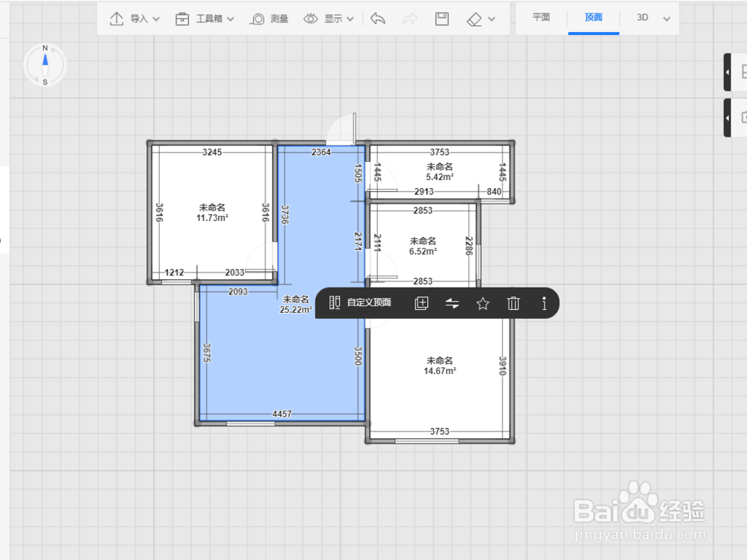Click the 2093 dimension label
Screen dimensions: 747x560
coord(238,292)
